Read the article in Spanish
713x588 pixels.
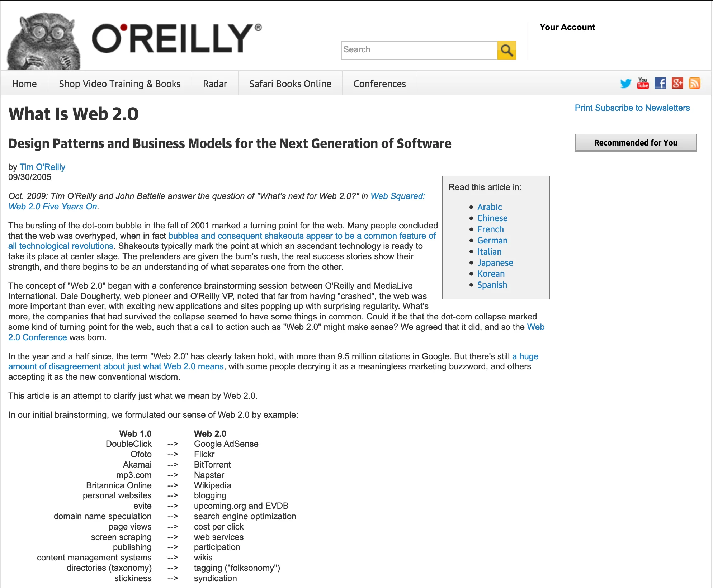click(x=492, y=285)
